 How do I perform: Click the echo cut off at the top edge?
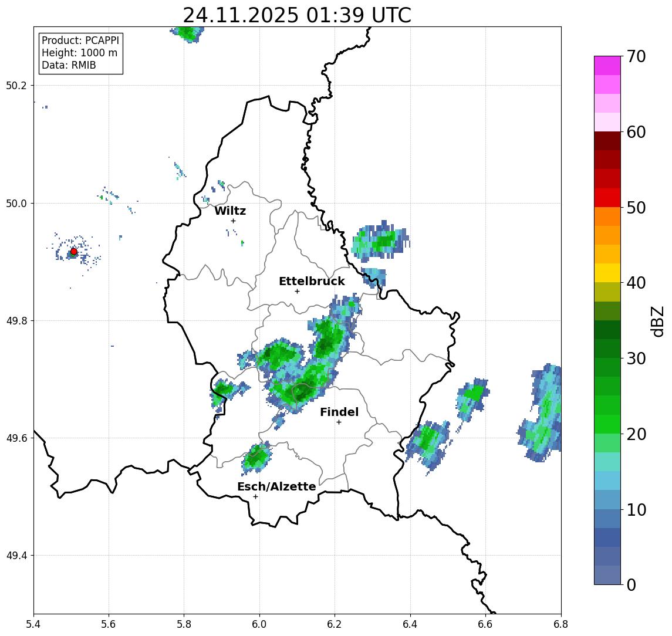pos(187,34)
